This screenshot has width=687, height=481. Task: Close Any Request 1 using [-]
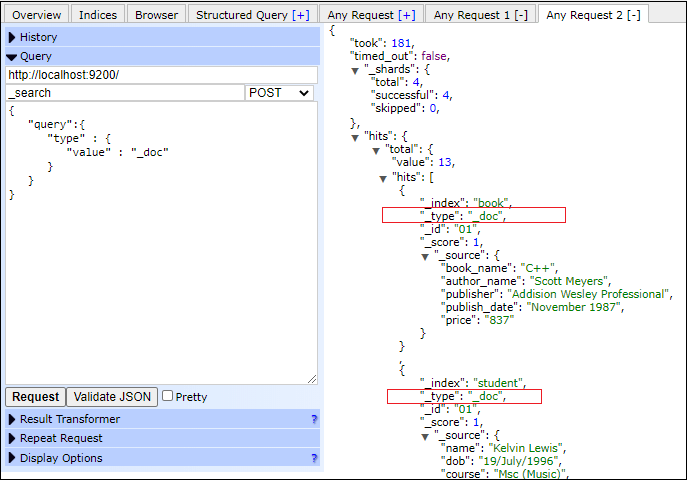[x=521, y=15]
